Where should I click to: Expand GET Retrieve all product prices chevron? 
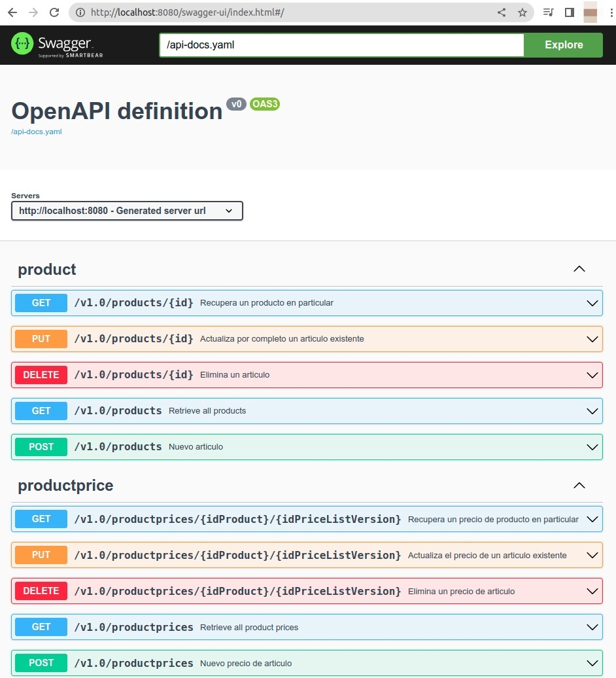pos(592,628)
